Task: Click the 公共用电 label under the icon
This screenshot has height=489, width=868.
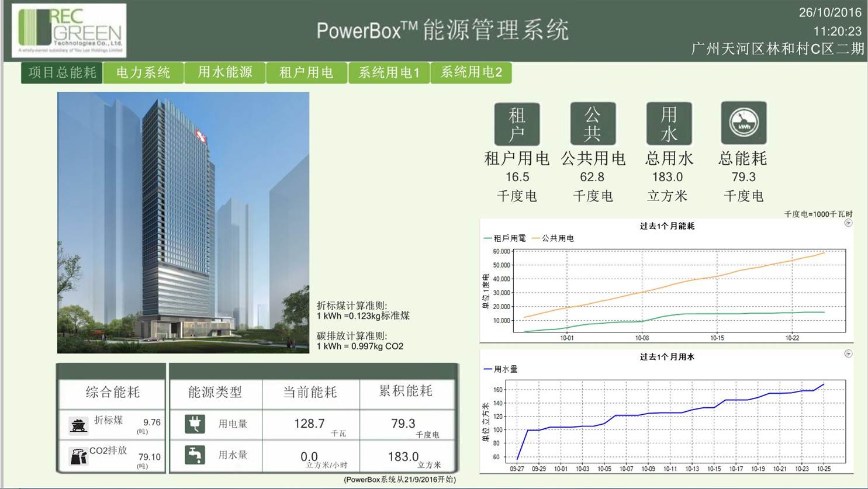Action: (x=593, y=158)
